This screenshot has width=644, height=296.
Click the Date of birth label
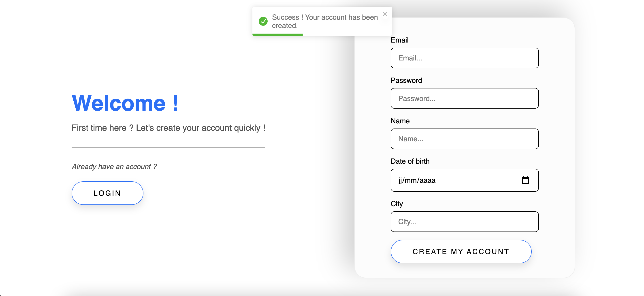point(410,161)
